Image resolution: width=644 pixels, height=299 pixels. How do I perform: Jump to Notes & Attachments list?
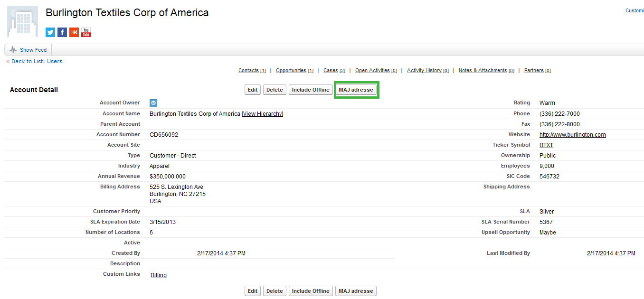(486, 70)
